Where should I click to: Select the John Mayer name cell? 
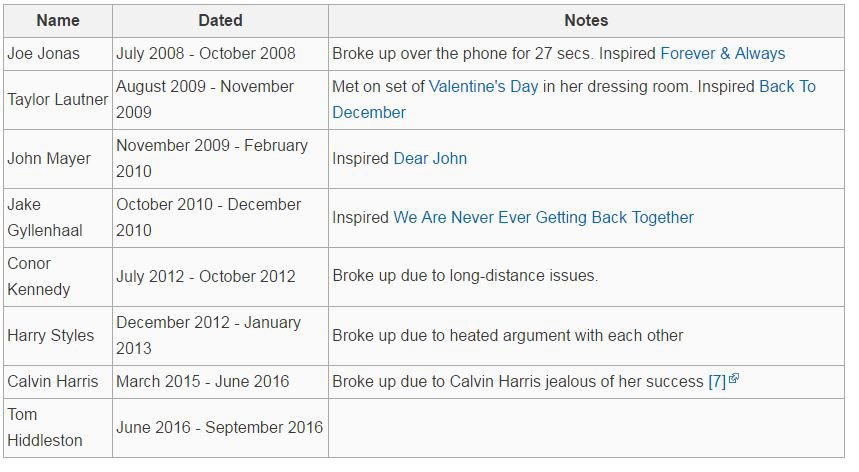click(x=49, y=159)
